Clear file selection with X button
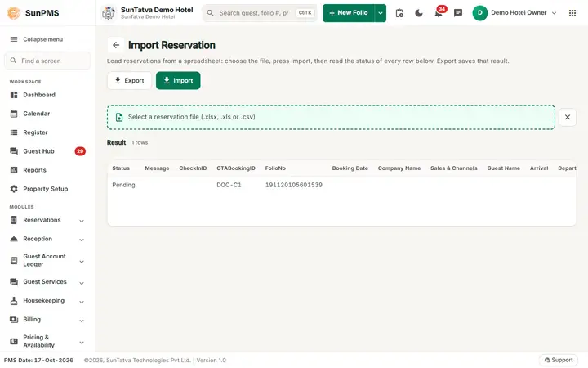Image resolution: width=588 pixels, height=368 pixels. (568, 117)
